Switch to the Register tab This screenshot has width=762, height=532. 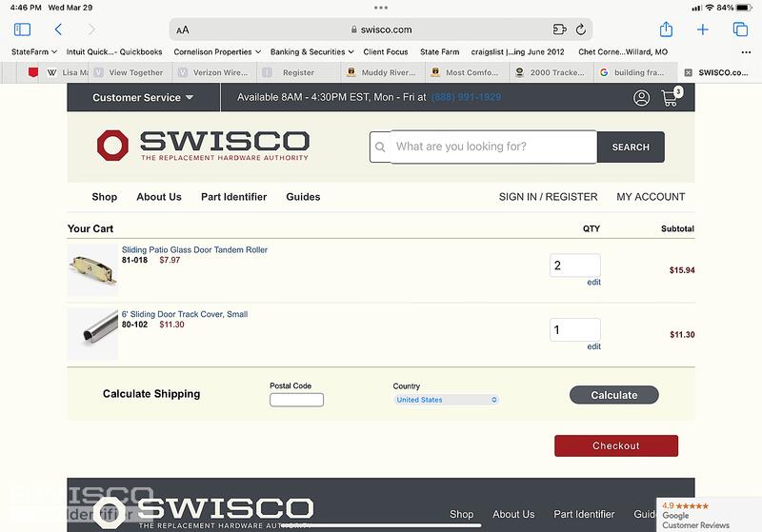298,72
